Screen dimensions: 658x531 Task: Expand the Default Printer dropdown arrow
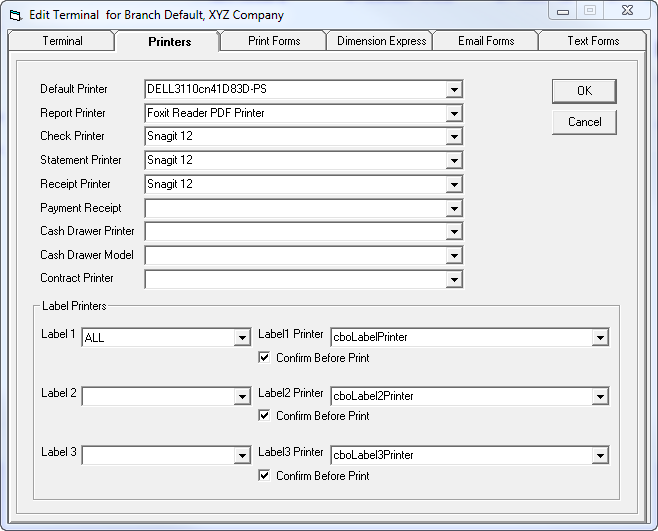coord(454,89)
